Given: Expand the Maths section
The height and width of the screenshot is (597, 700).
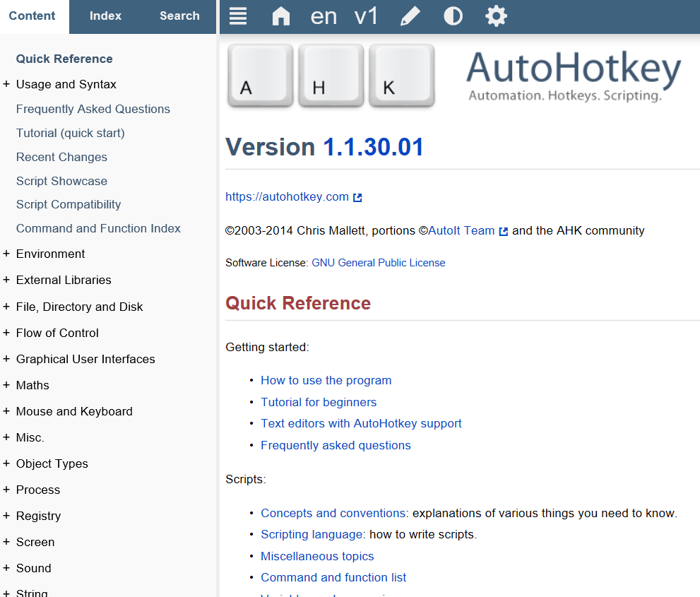Looking at the screenshot, I should click(x=6, y=385).
